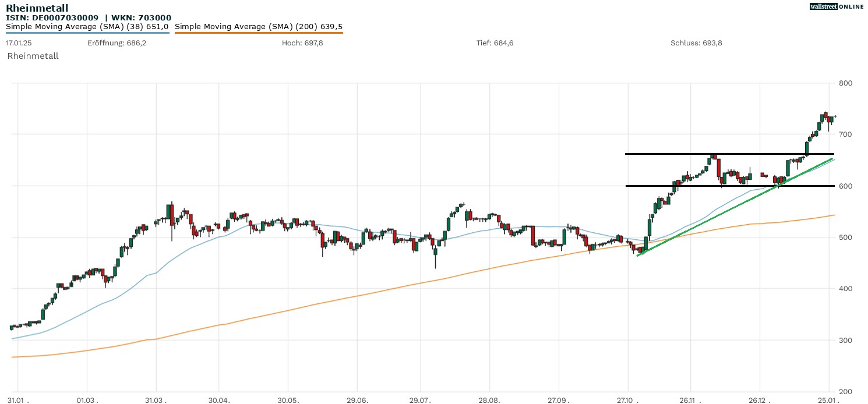
Task: Click the 31.01. date axis label
Action: (17, 401)
